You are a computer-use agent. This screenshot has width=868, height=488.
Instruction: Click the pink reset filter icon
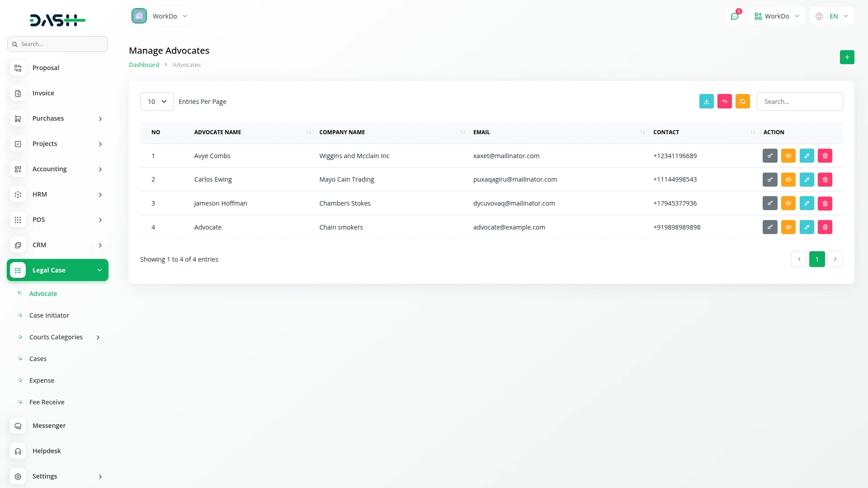pyautogui.click(x=725, y=101)
